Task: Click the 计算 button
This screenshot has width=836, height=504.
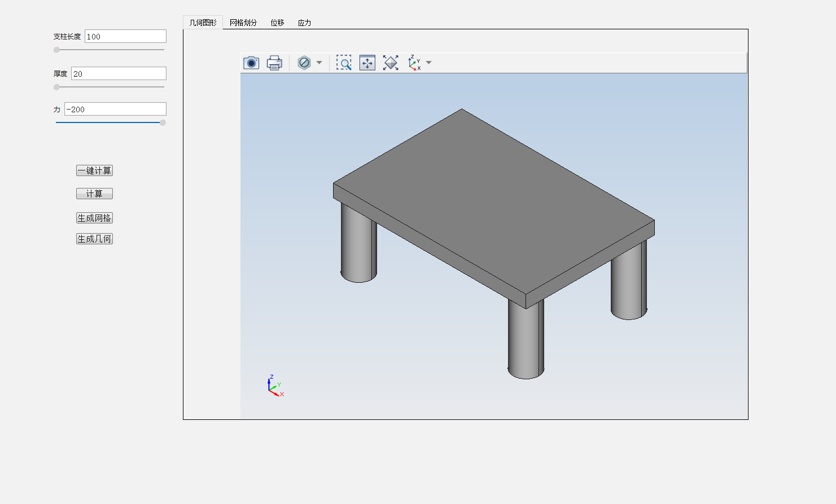Action: click(x=94, y=194)
